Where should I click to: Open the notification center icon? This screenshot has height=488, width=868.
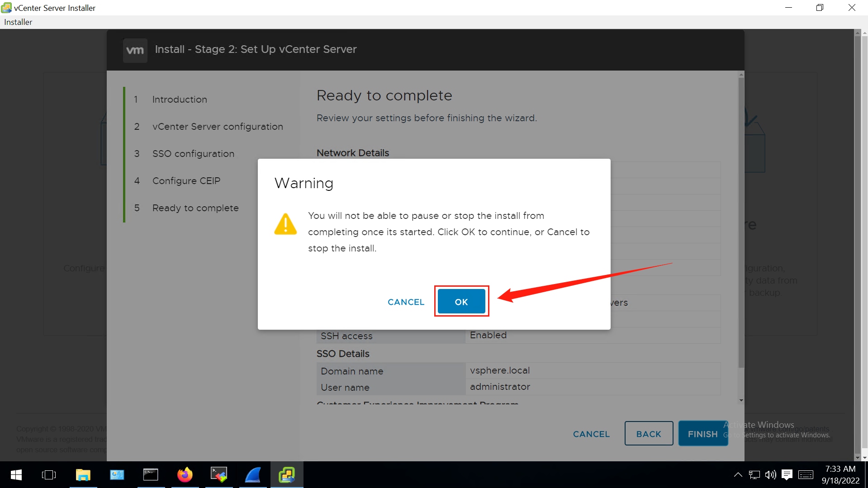click(787, 475)
